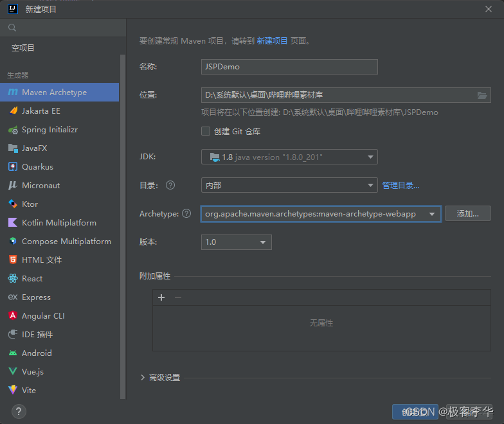
Task: Pick the React generator icon
Action: point(13,279)
